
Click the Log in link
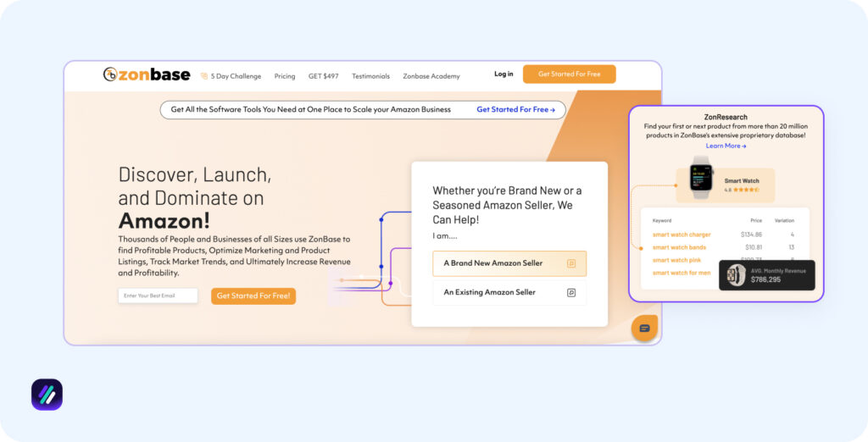click(x=504, y=75)
